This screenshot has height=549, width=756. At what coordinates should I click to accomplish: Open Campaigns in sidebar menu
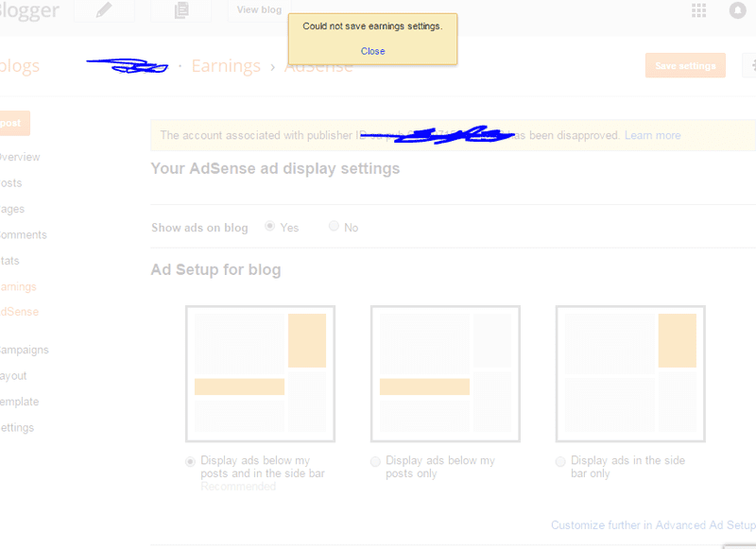pos(25,350)
